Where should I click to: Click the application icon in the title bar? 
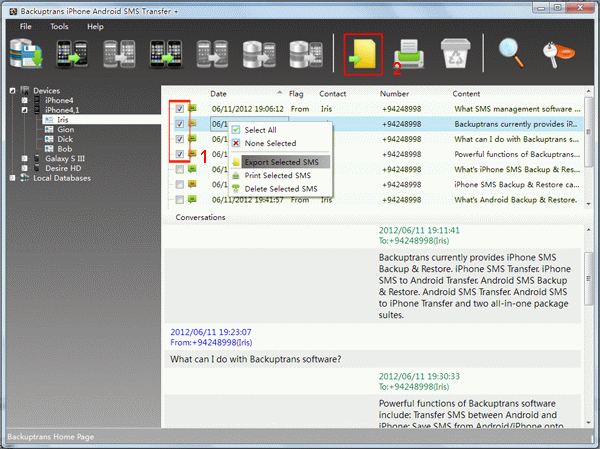pos(13,11)
